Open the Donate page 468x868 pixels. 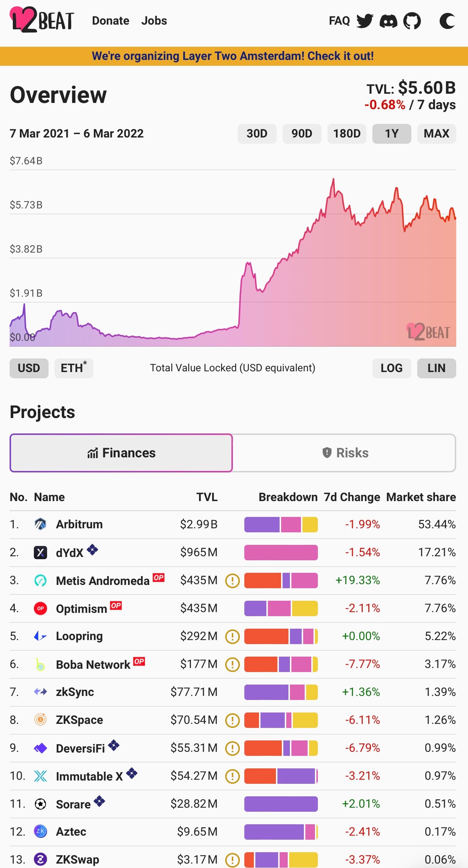(x=110, y=21)
